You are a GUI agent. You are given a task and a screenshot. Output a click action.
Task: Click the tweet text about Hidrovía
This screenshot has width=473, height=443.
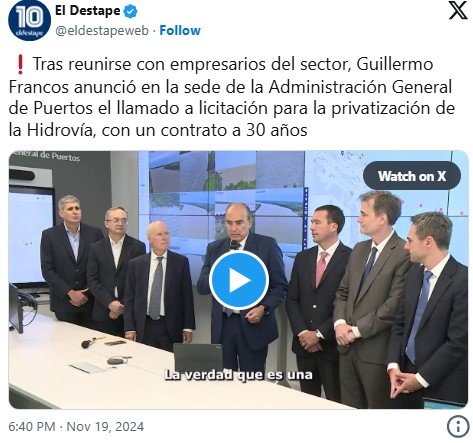coord(232,97)
